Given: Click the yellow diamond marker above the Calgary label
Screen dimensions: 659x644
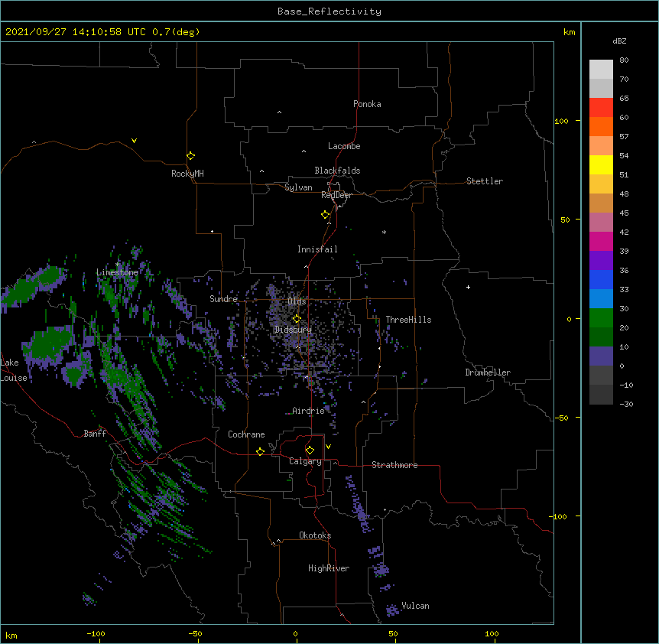Looking at the screenshot, I should click(x=310, y=450).
